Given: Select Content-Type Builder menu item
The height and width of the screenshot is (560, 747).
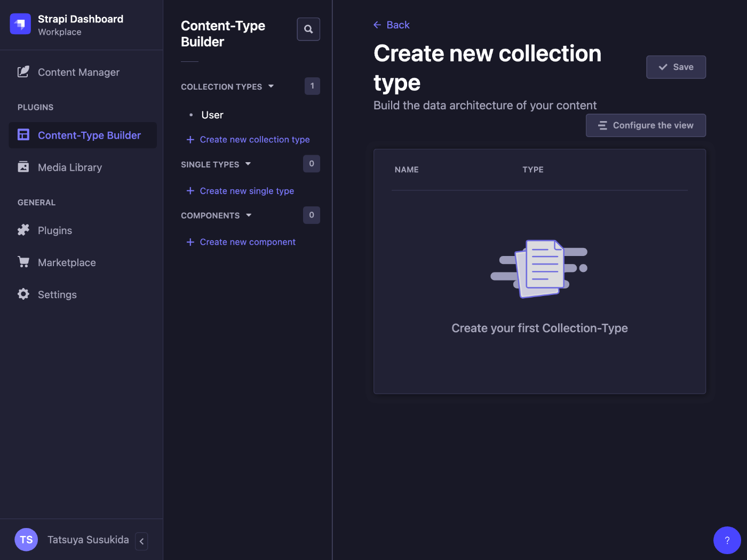Looking at the screenshot, I should point(83,135).
